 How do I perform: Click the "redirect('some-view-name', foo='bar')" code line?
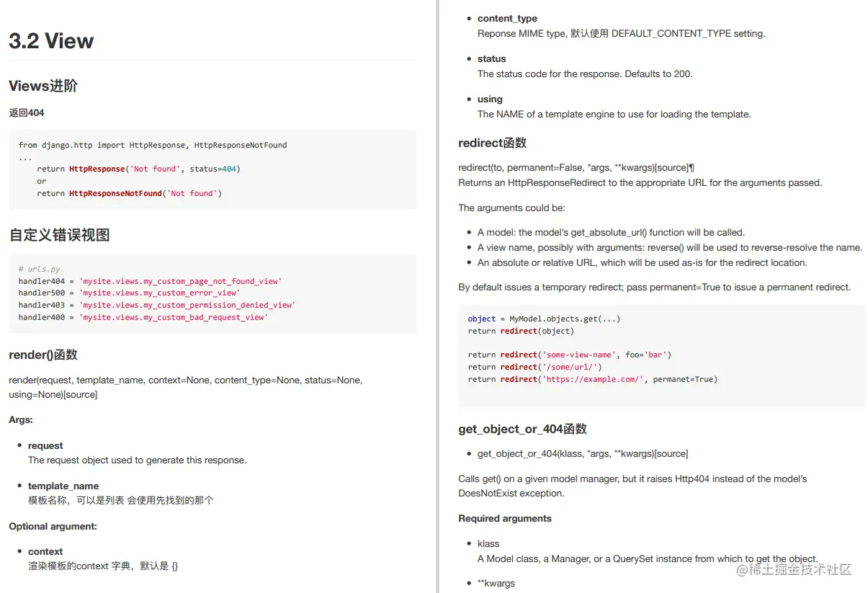click(x=570, y=355)
